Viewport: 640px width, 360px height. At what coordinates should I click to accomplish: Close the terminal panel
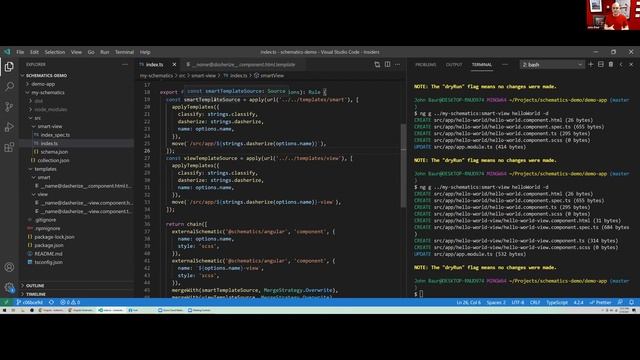(x=631, y=64)
